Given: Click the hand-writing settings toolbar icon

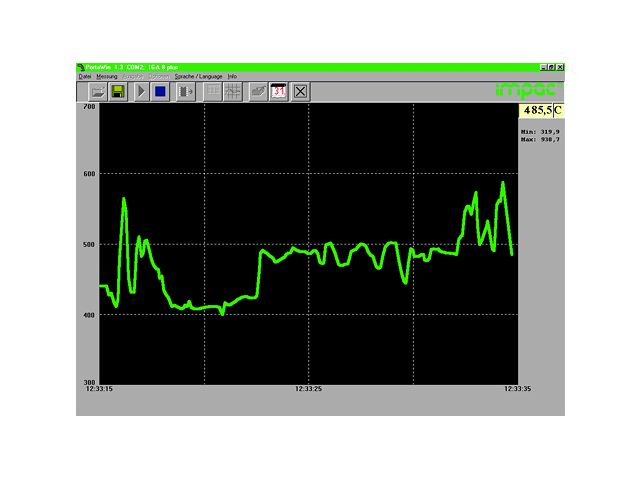Looking at the screenshot, I should 258,91.
